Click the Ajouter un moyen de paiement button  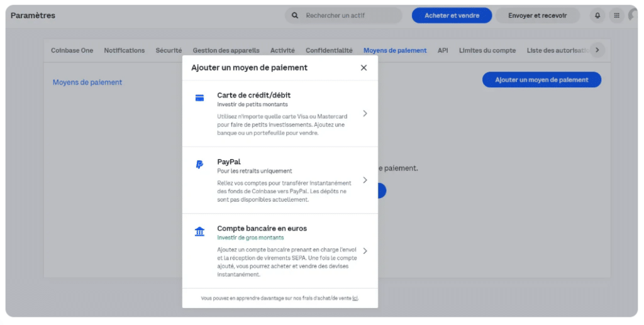[541, 80]
